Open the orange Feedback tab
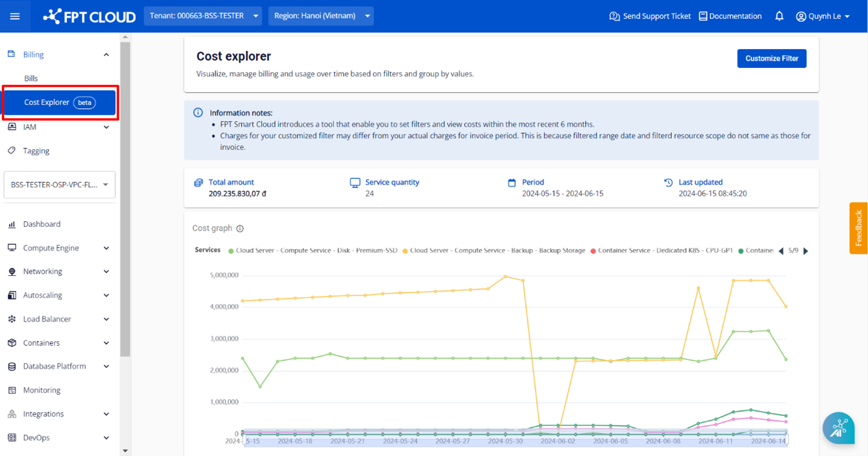This screenshot has width=868, height=456. 858,228
